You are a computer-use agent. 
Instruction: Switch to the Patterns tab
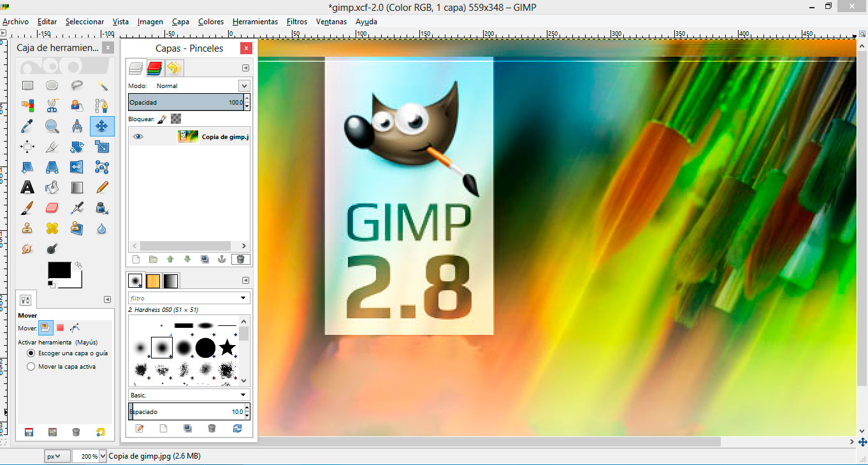coord(154,281)
